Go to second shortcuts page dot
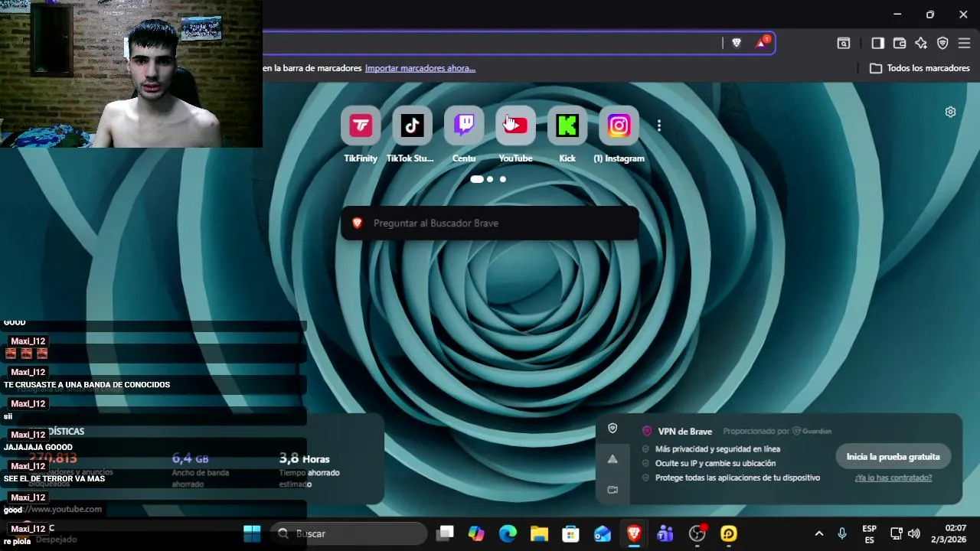The width and height of the screenshot is (980, 551). click(x=490, y=179)
